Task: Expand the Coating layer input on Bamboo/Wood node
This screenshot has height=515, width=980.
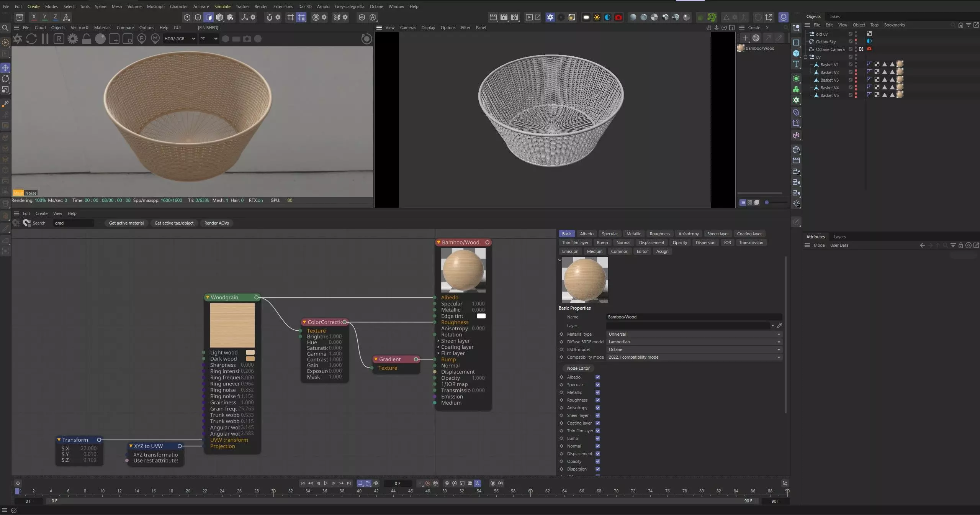Action: pos(438,347)
